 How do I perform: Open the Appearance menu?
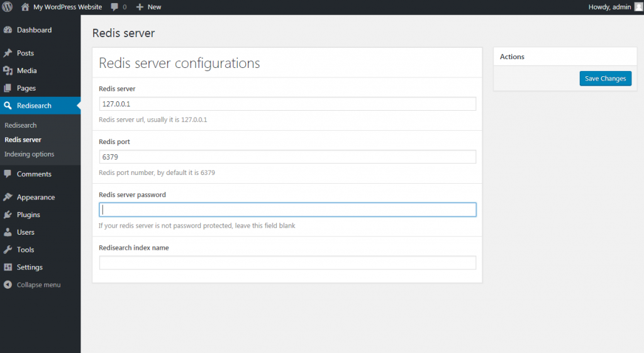point(36,197)
